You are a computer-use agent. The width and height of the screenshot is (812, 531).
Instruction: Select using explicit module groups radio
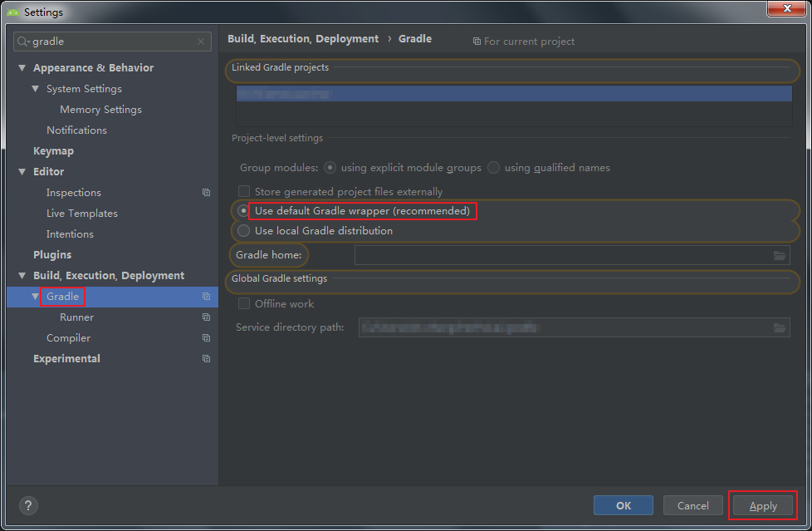330,168
